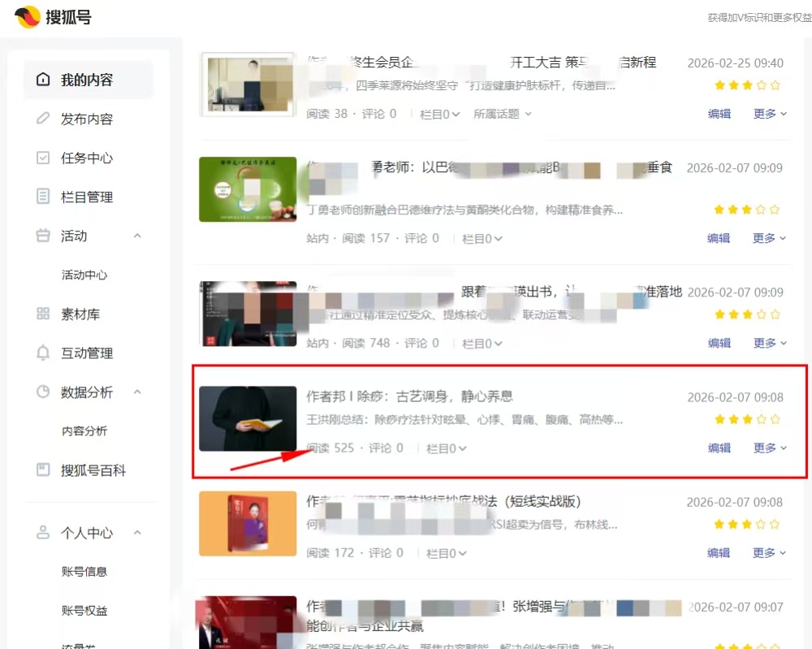
Task: Collapse the 个人中心 section chevron
Action: coord(137,533)
